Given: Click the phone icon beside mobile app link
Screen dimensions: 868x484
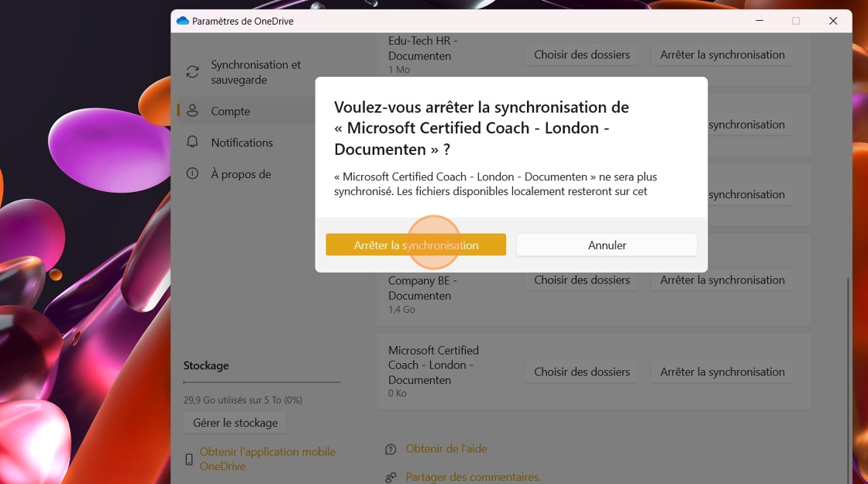Looking at the screenshot, I should pyautogui.click(x=189, y=459).
